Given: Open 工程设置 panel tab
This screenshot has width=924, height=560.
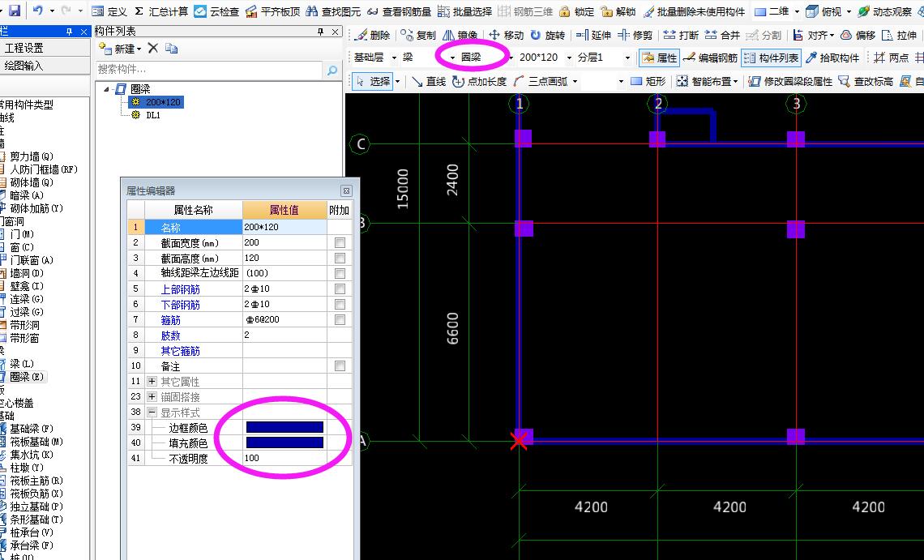Looking at the screenshot, I should [45, 48].
